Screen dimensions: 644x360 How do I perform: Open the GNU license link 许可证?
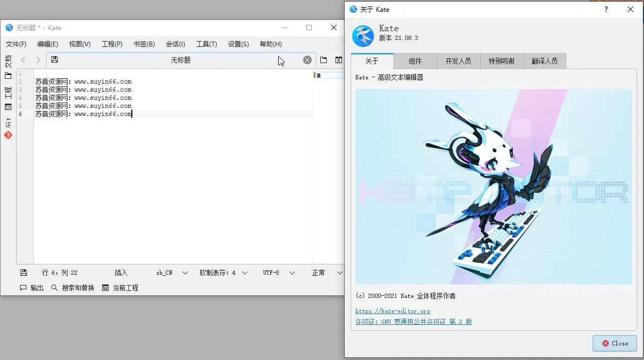tap(414, 322)
